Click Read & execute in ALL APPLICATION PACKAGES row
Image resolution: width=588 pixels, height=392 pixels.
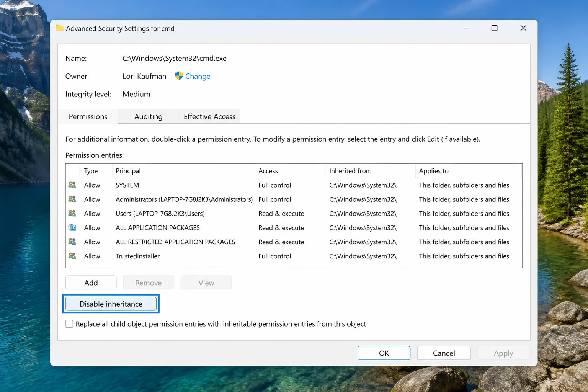281,227
